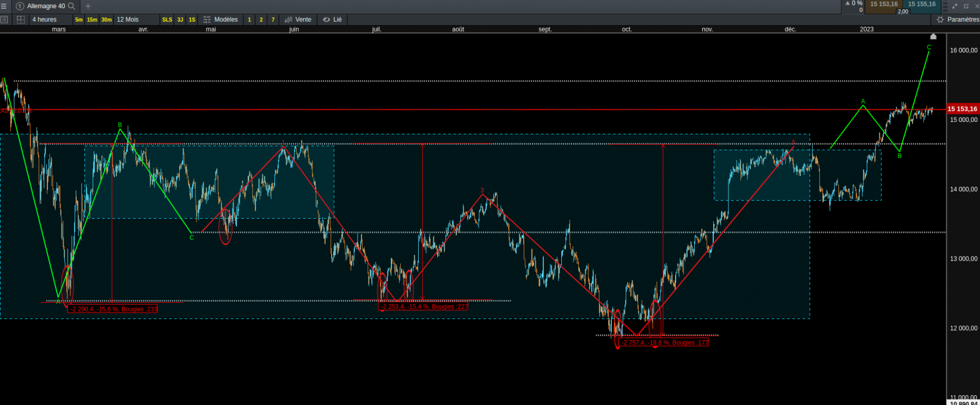980x405 pixels.
Task: Pop out chart into separate window
Action: tap(966, 6)
